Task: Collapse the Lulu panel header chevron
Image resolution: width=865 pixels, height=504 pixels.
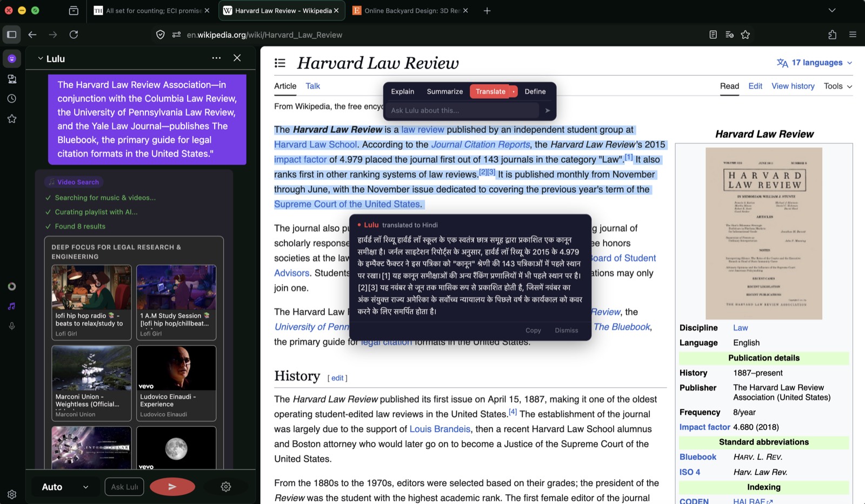Action: [x=41, y=58]
